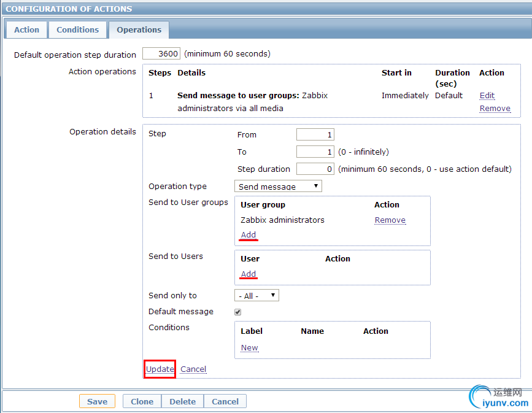Click the Clone button
532x413 pixels.
tap(142, 401)
